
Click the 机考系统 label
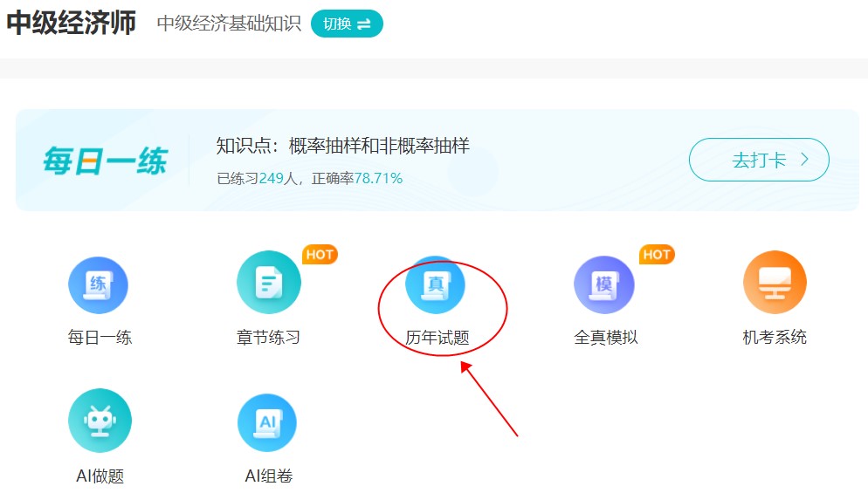(x=775, y=337)
